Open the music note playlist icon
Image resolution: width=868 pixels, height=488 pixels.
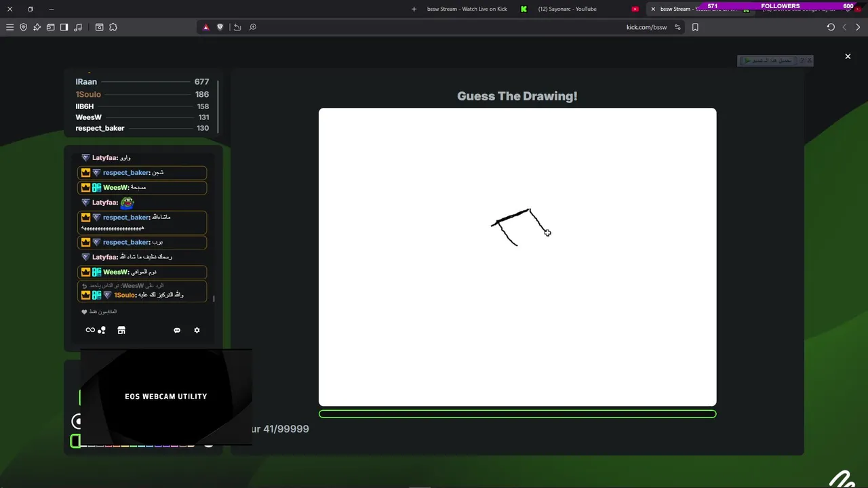pos(78,27)
